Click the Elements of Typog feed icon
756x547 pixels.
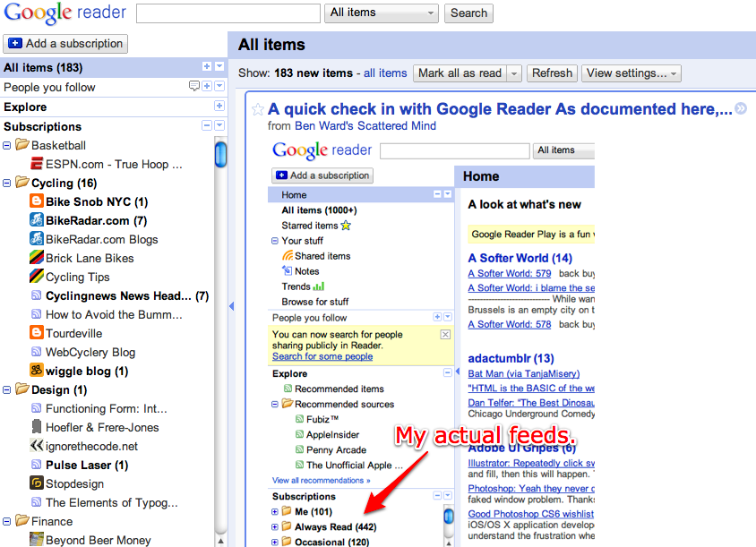pyautogui.click(x=36, y=501)
